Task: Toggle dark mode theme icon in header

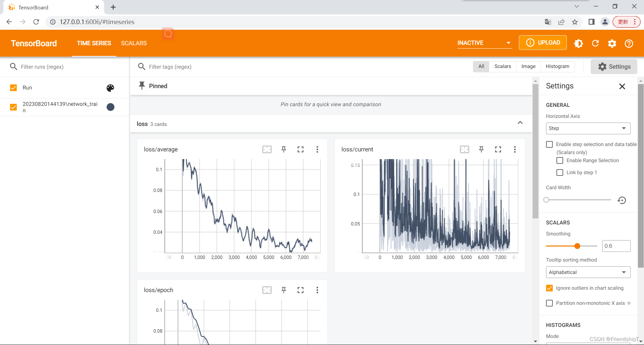Action: click(x=579, y=43)
